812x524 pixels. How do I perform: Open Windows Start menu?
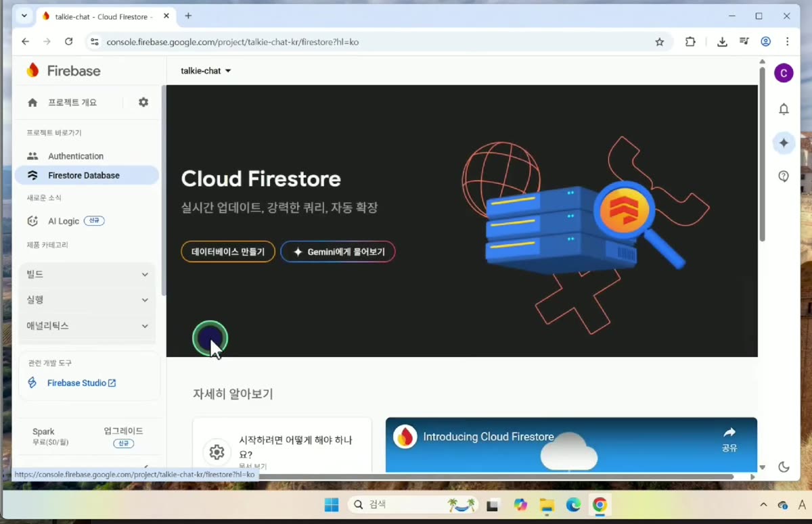332,505
